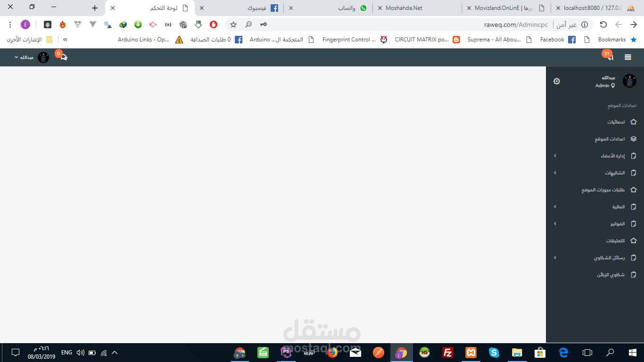Viewport: 644px width, 362px height.
Task: Open XAMPP from the taskbar
Action: click(471, 352)
